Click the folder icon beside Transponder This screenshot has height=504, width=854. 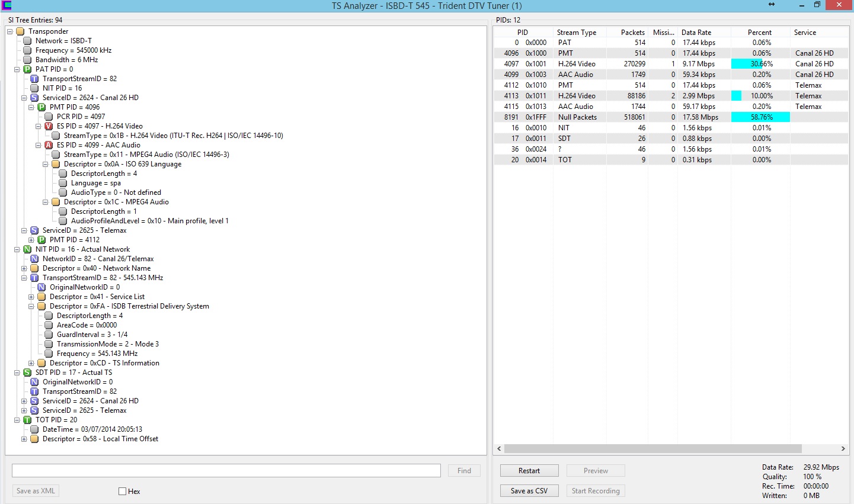click(x=20, y=31)
